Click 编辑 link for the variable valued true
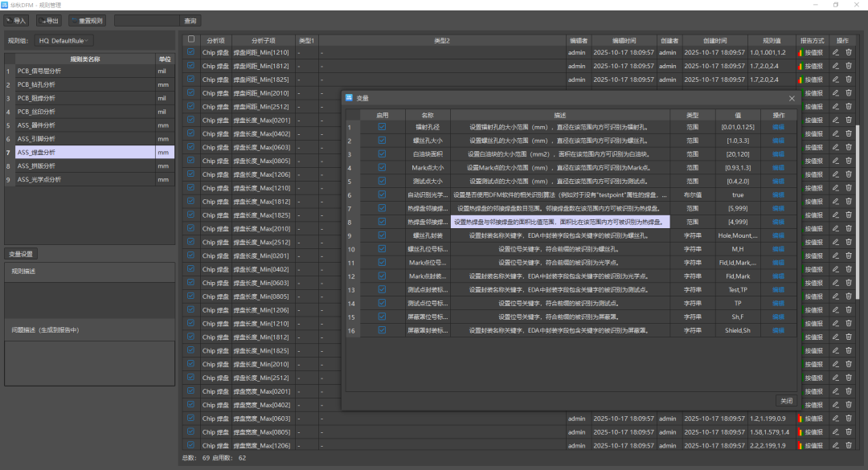868x470 pixels. (778, 195)
